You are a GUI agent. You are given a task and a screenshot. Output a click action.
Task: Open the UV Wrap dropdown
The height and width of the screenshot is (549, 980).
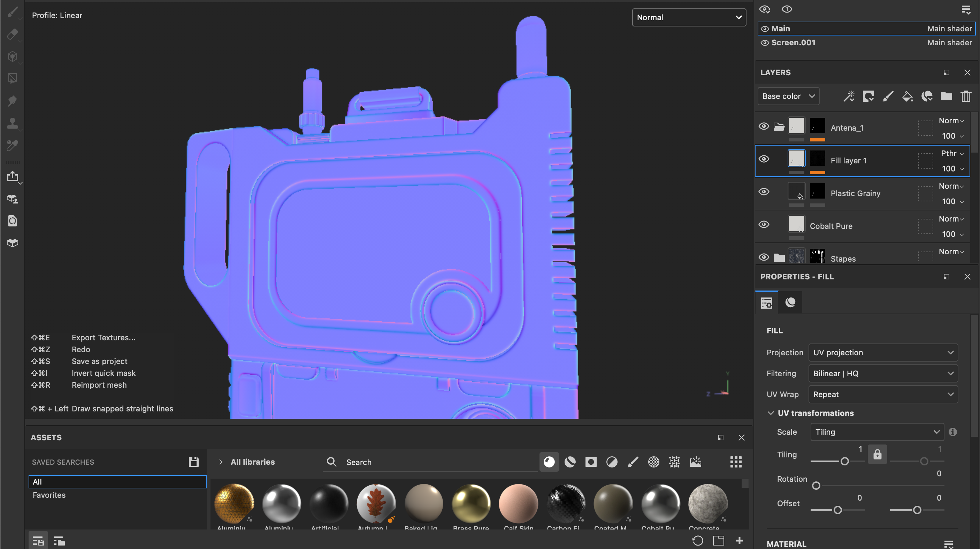pos(883,394)
